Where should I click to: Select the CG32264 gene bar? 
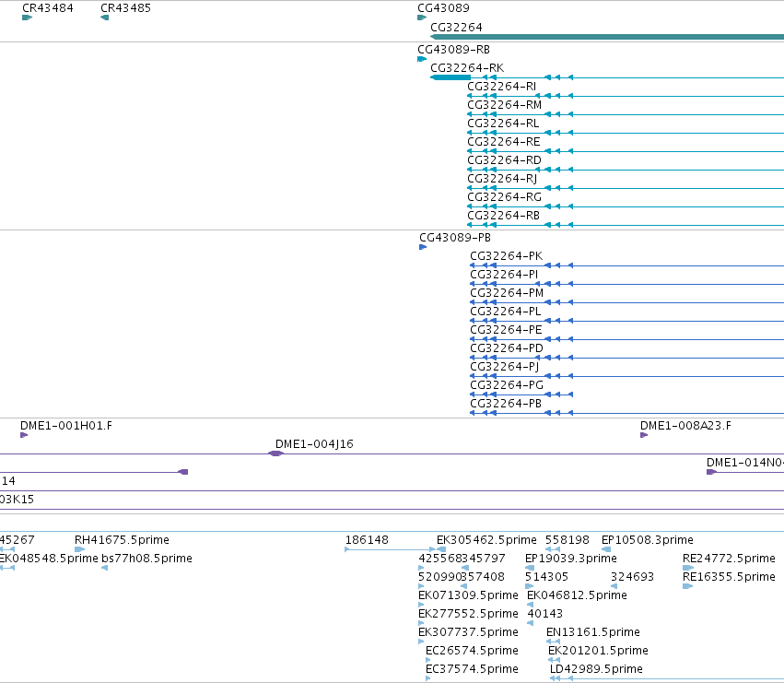607,37
